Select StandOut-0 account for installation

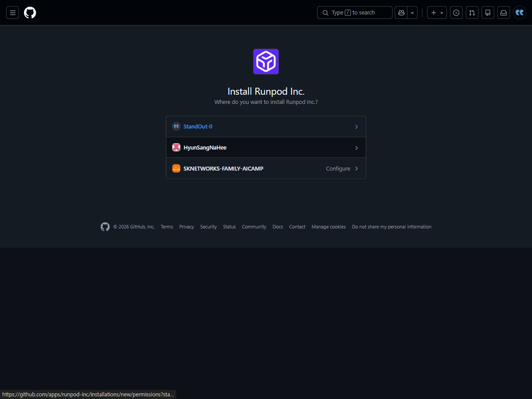pyautogui.click(x=266, y=127)
